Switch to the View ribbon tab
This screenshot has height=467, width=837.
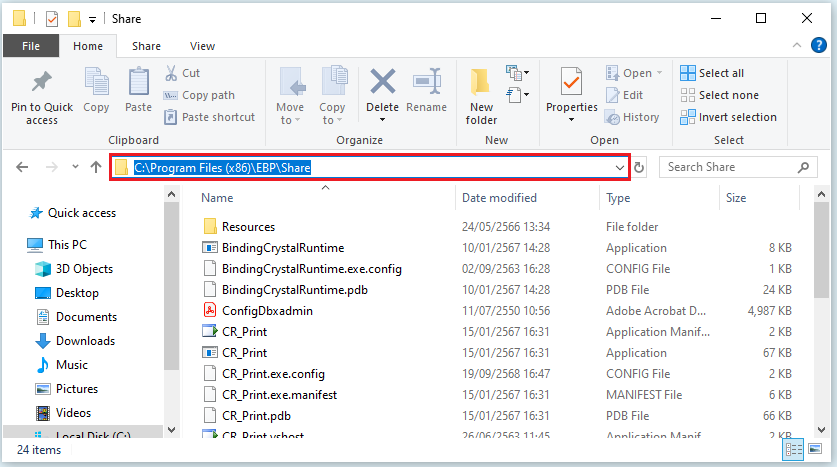click(202, 46)
